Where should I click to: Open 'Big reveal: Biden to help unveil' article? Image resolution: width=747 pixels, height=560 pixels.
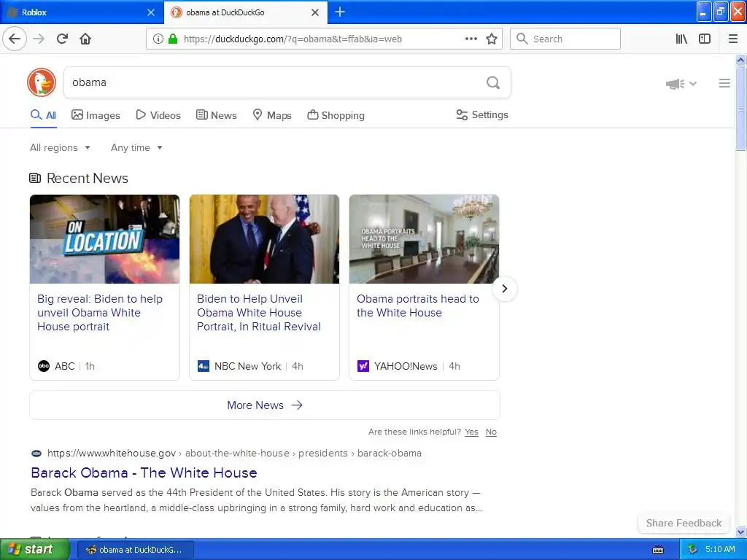pyautogui.click(x=100, y=313)
